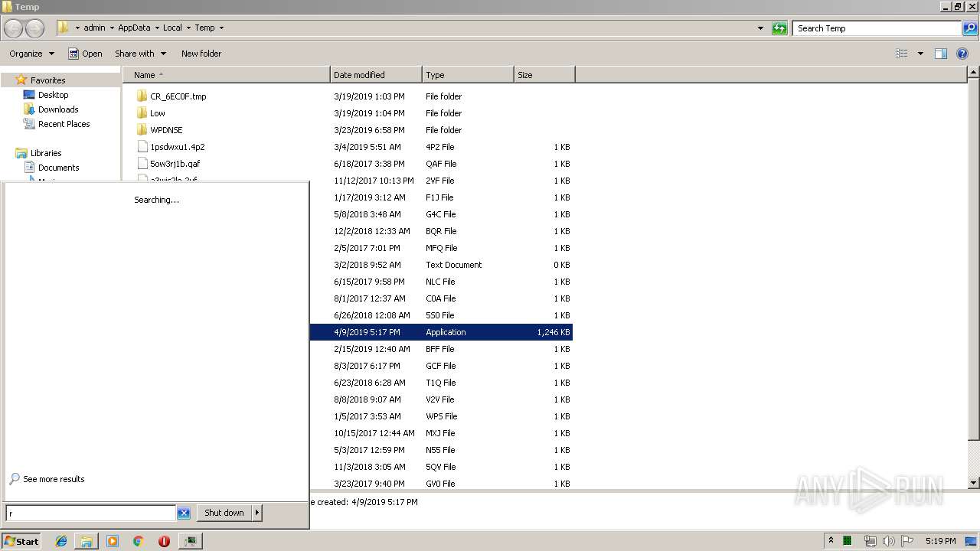The image size is (980, 551).
Task: Launch Chrome from the taskbar
Action: [138, 541]
